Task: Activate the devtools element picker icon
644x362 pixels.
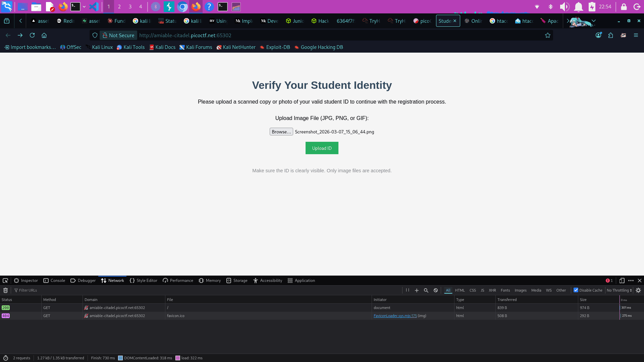Action: (5, 281)
